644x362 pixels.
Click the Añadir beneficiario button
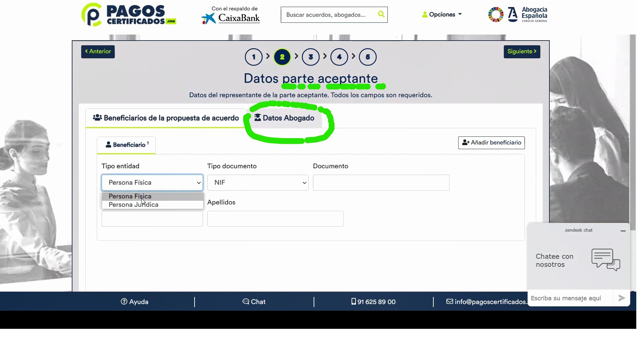tap(491, 142)
